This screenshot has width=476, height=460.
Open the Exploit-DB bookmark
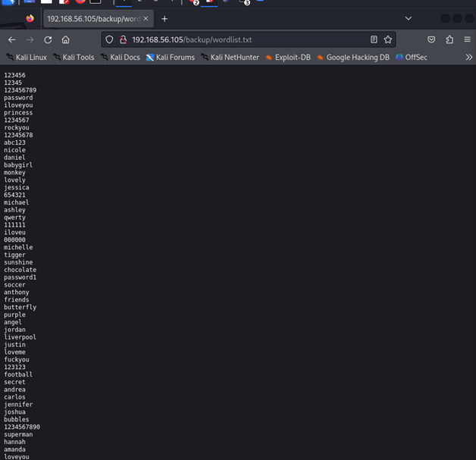pyautogui.click(x=288, y=57)
